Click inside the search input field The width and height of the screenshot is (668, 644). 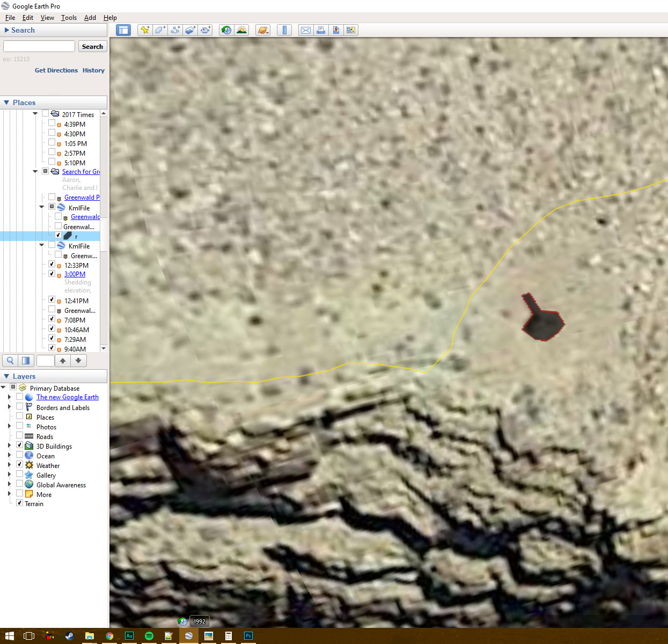(x=39, y=47)
